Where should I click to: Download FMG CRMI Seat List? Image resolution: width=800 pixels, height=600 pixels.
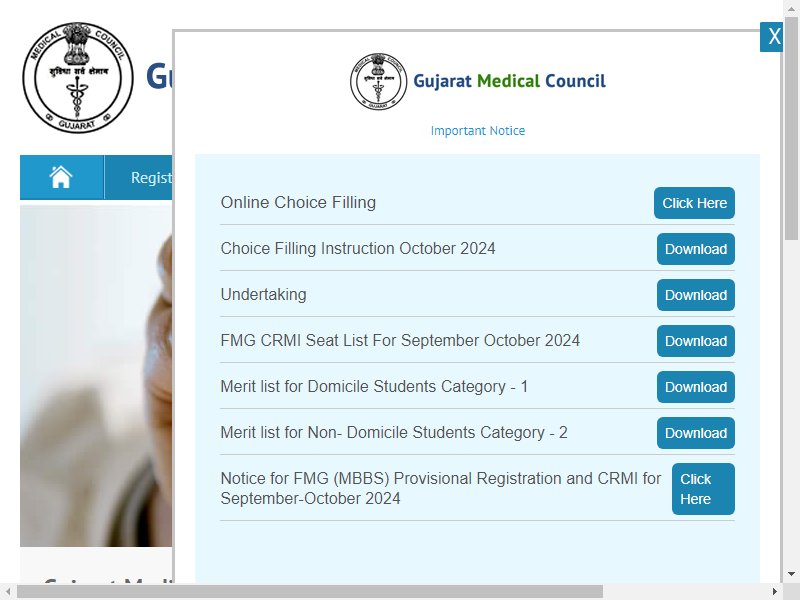(x=696, y=341)
